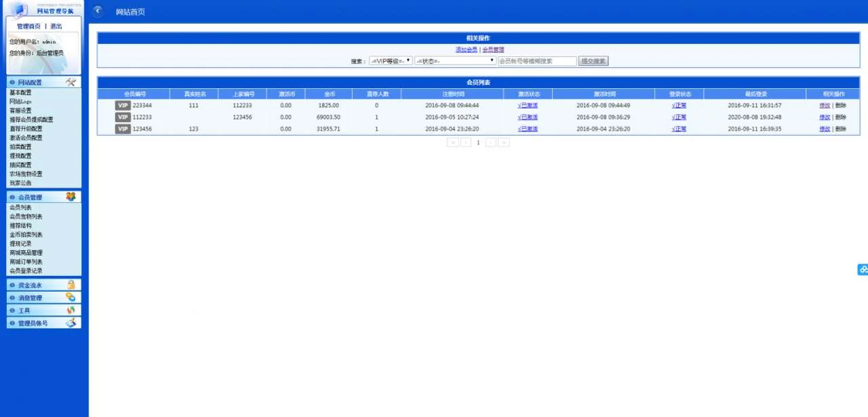Expand the 资金流水 sidebar section
This screenshot has width=868, height=417.
click(x=30, y=285)
